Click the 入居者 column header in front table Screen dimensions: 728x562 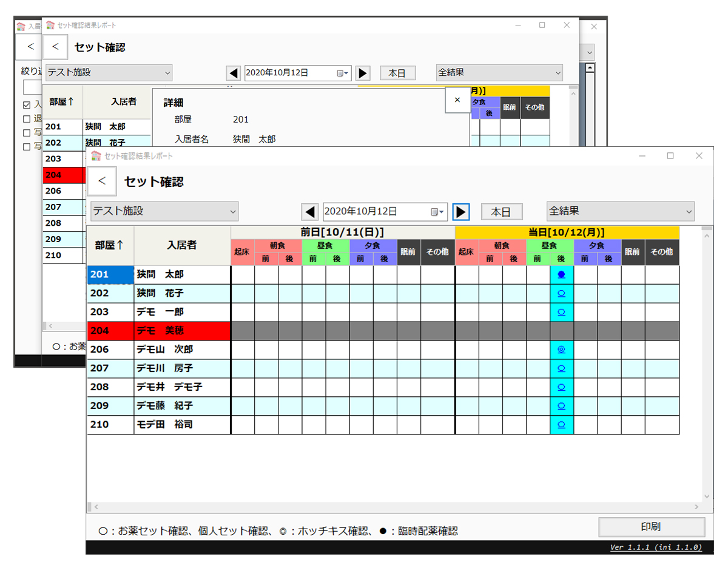(x=182, y=245)
